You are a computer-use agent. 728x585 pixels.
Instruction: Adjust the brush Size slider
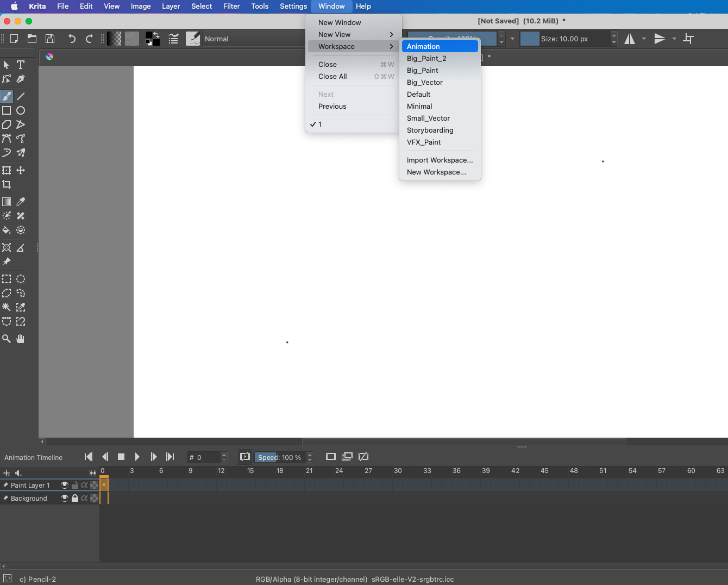click(565, 39)
